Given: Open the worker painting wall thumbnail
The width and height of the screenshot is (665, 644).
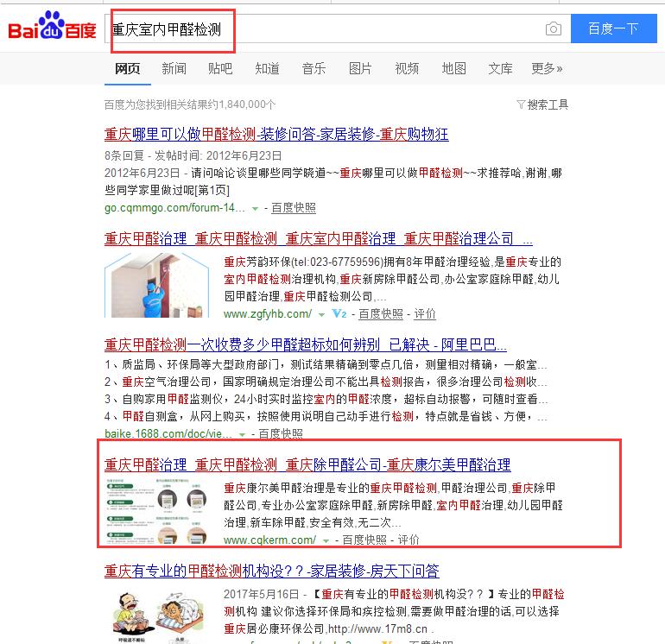Looking at the screenshot, I should (x=156, y=285).
